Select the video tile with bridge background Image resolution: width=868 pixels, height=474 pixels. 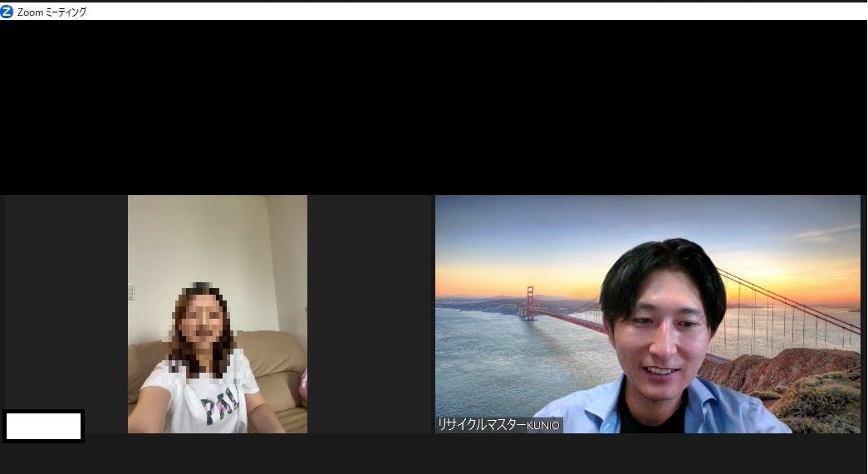[647, 314]
